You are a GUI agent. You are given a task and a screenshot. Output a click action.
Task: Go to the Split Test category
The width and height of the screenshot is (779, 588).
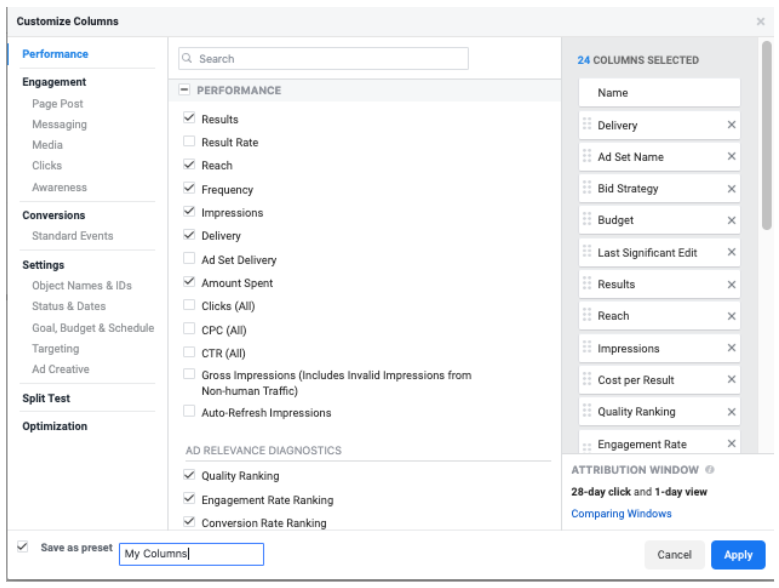(46, 398)
